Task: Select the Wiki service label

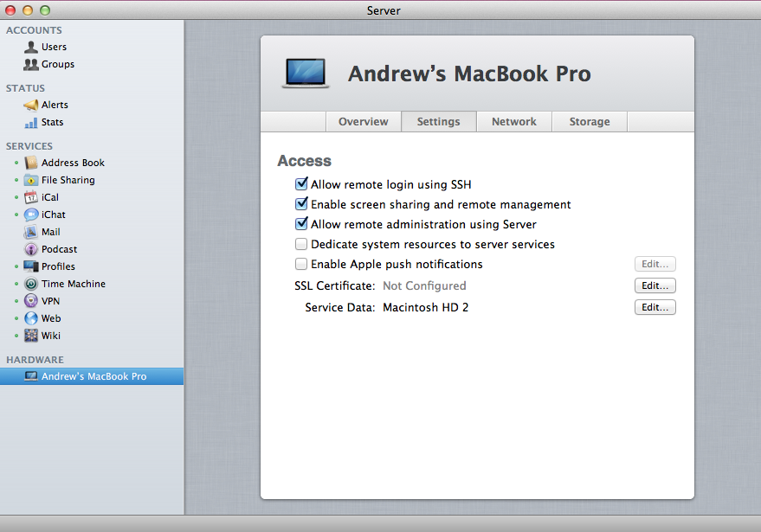Action: 51,336
